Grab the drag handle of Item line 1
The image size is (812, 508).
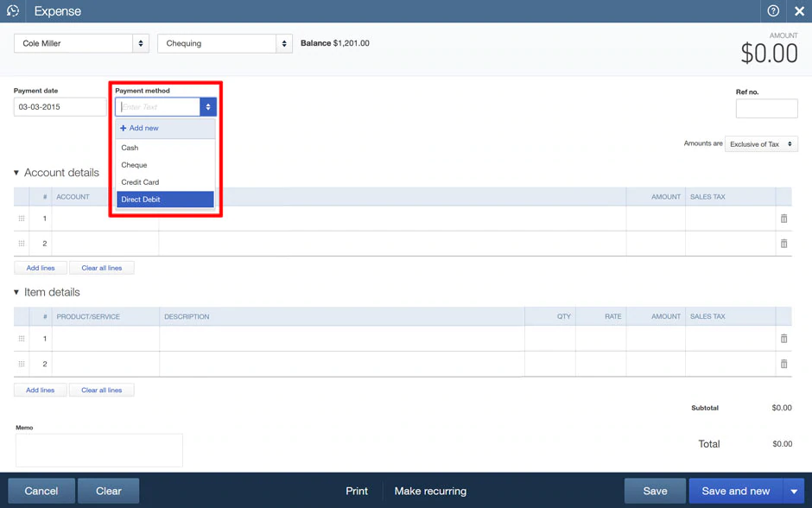(x=22, y=339)
